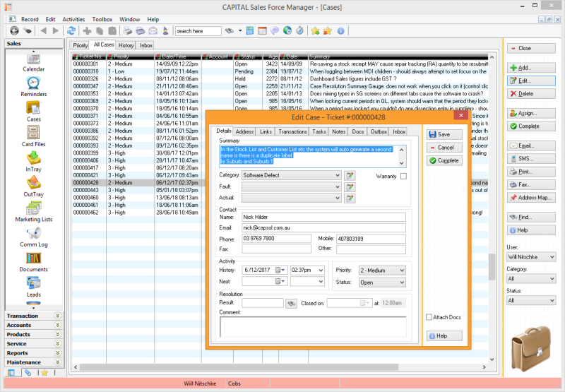The image size is (565, 392).
Task: Click the lookup icon beside Result field
Action: click(291, 304)
